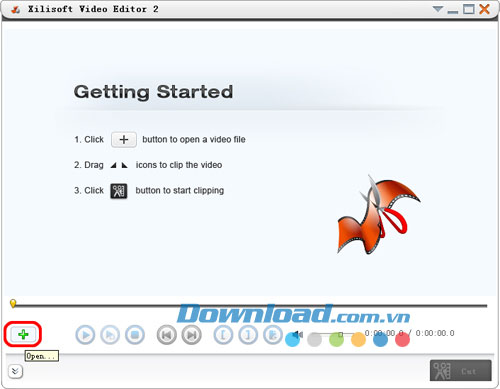Image resolution: width=500 pixels, height=389 pixels.
Task: Click the plus button in Getting Started step 1
Action: point(124,139)
